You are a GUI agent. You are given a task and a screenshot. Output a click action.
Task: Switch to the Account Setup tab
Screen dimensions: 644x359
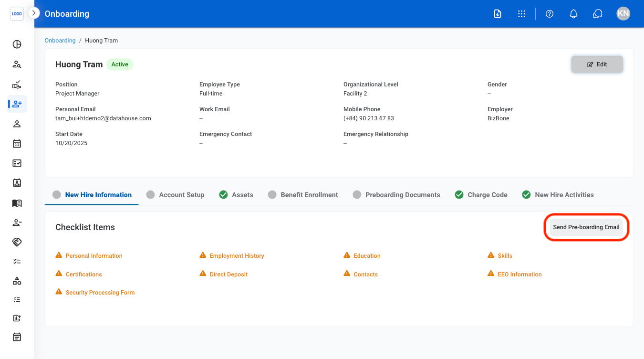click(176, 195)
